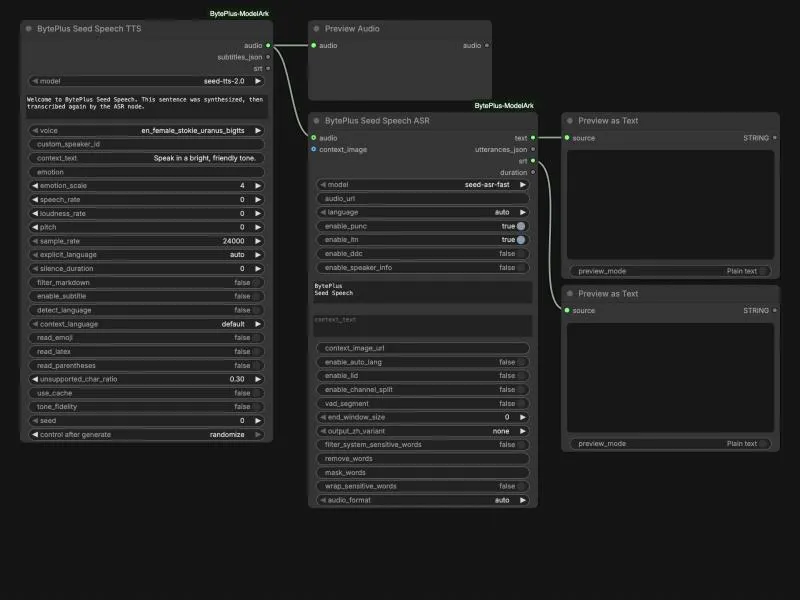This screenshot has height=600, width=800.
Task: Toggle enable_punc switch in ASR node
Action: 521,226
